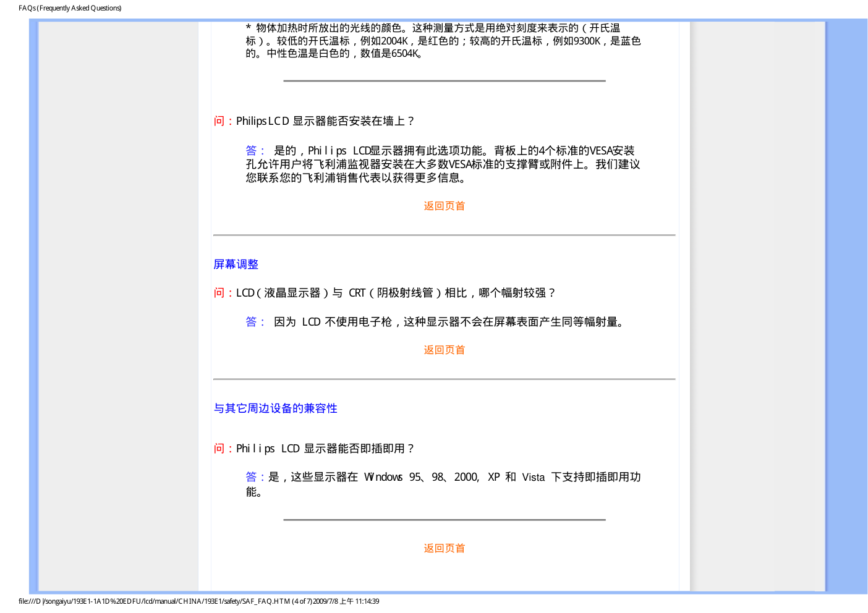This screenshot has width=868, height=613.
Task: Select line '中性色温是白色的，数值是6504K'
Action: (334, 54)
